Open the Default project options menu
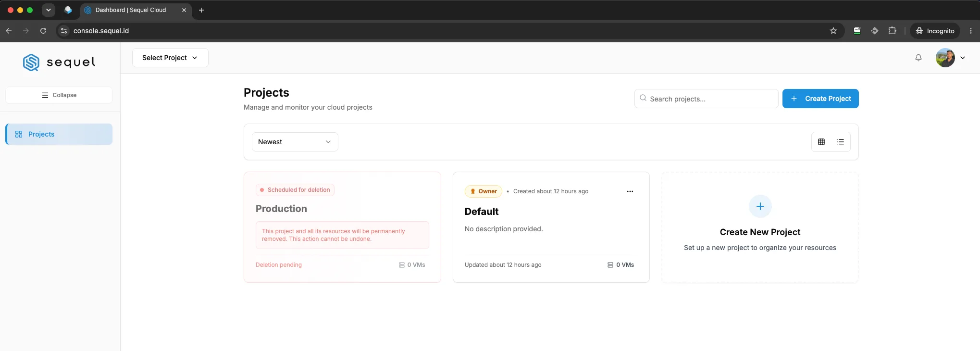The width and height of the screenshot is (980, 351). [630, 191]
